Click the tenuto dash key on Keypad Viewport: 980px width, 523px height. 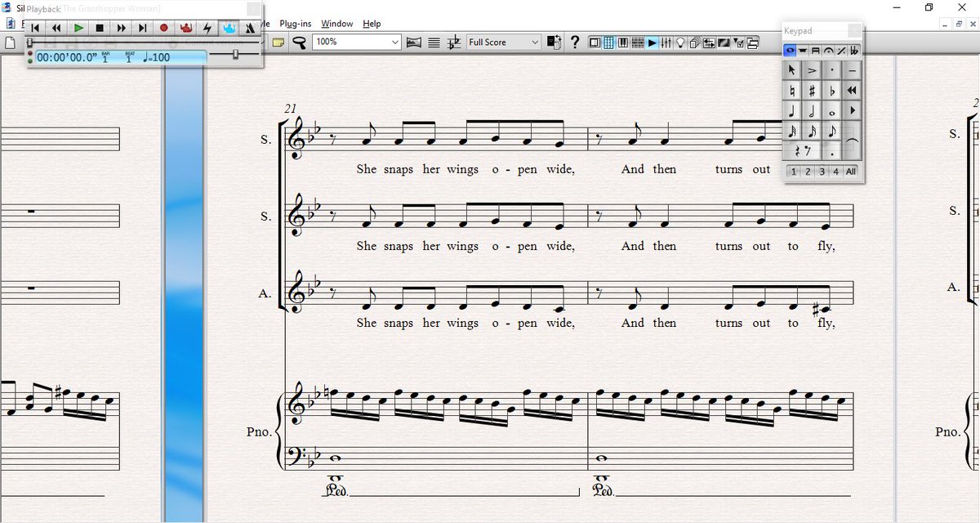[852, 70]
